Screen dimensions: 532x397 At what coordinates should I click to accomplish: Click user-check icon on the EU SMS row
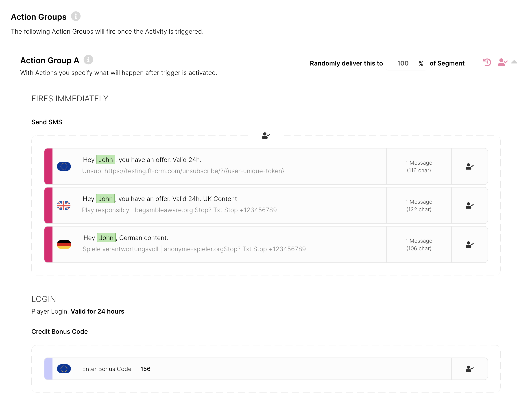(469, 166)
